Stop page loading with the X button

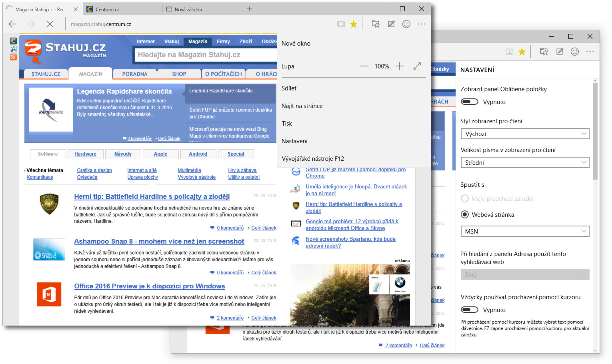(50, 24)
